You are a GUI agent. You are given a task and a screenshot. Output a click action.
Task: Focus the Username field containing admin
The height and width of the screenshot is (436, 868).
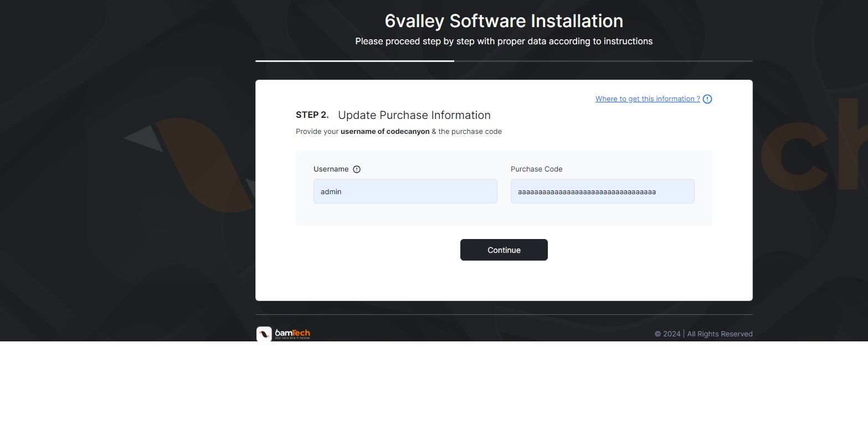point(405,191)
